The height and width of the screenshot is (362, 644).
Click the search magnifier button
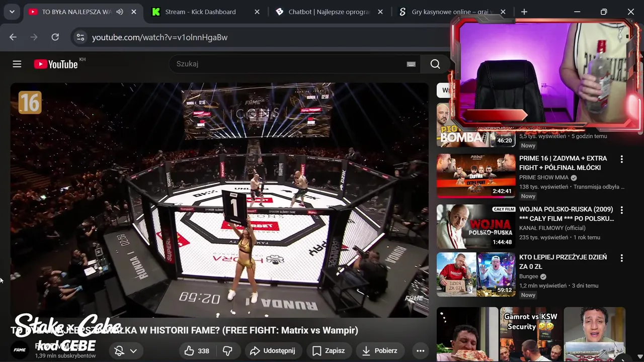(436, 64)
